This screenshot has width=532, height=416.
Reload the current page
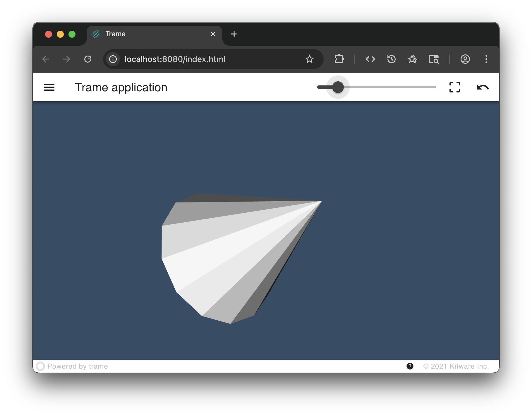(88, 59)
